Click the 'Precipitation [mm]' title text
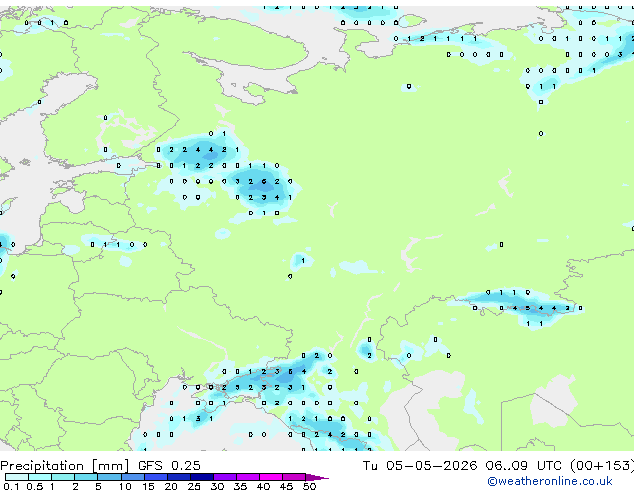The image size is (634, 490). click(x=65, y=466)
